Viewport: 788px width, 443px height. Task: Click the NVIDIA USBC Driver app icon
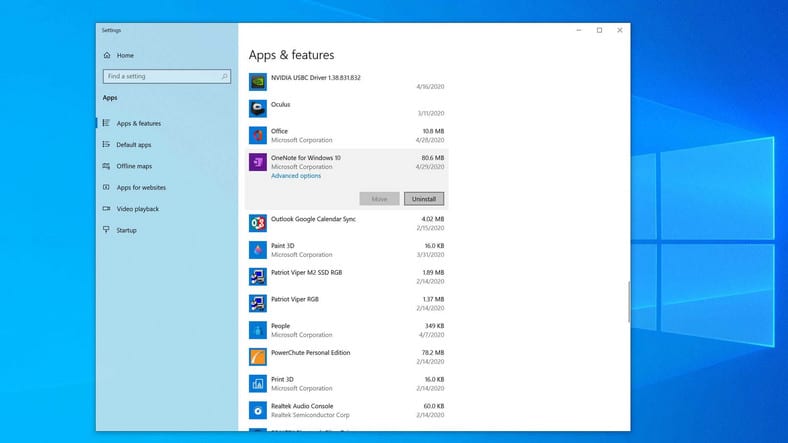[258, 82]
